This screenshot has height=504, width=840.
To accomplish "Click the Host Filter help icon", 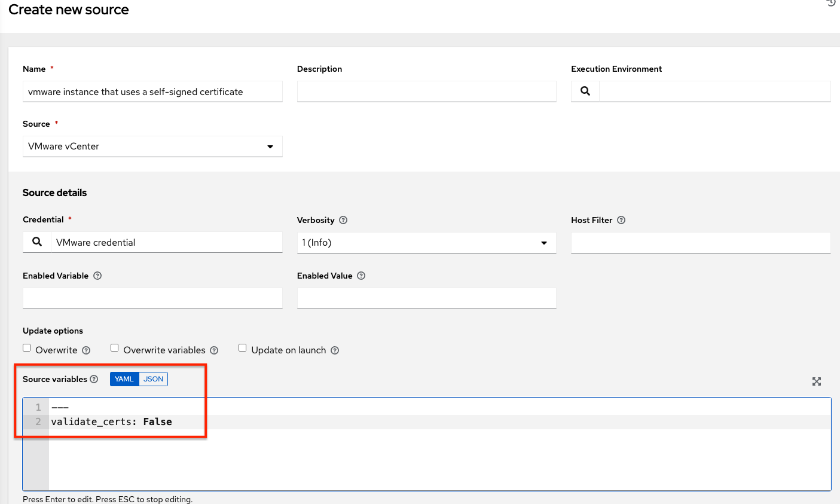I will (x=621, y=220).
